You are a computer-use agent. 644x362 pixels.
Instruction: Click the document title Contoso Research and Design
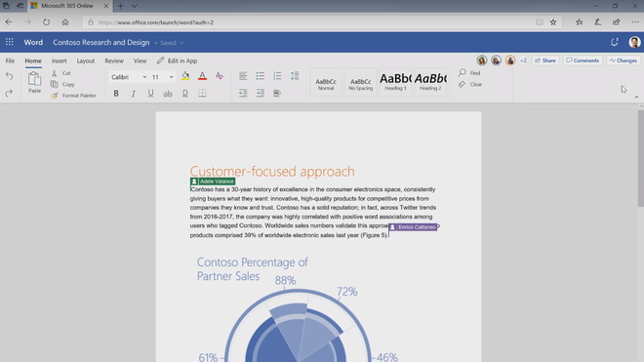[101, 42]
